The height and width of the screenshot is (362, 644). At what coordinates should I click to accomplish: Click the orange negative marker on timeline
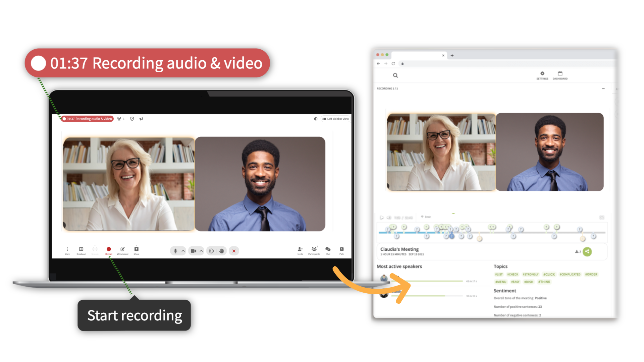point(479,239)
